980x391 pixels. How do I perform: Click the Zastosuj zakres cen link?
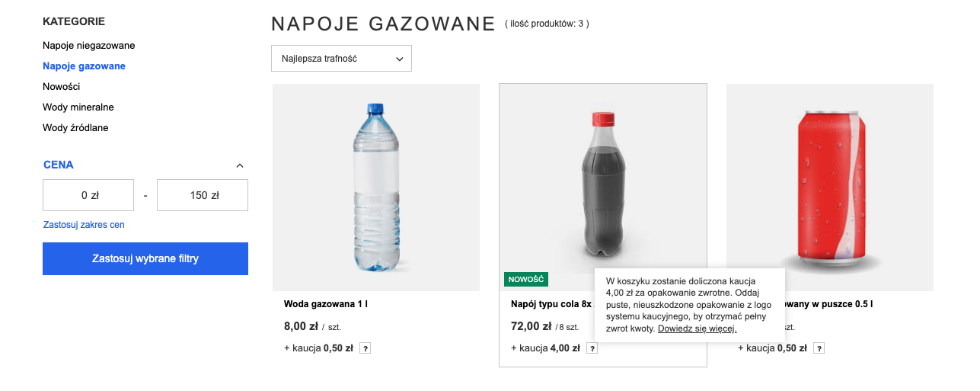84,225
